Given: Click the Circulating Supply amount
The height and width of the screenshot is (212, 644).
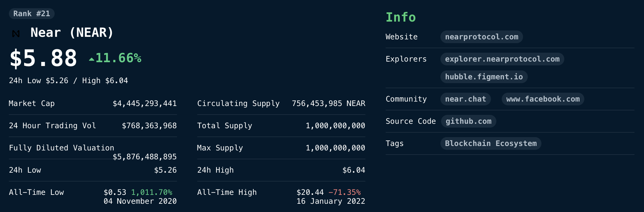Looking at the screenshot, I should click(x=328, y=103).
